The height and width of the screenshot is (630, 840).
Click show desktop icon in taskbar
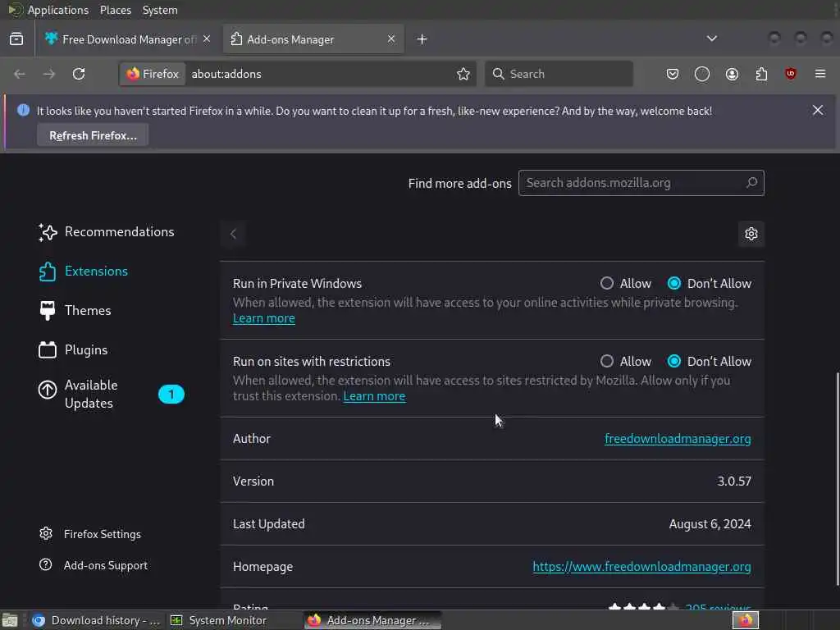10,620
